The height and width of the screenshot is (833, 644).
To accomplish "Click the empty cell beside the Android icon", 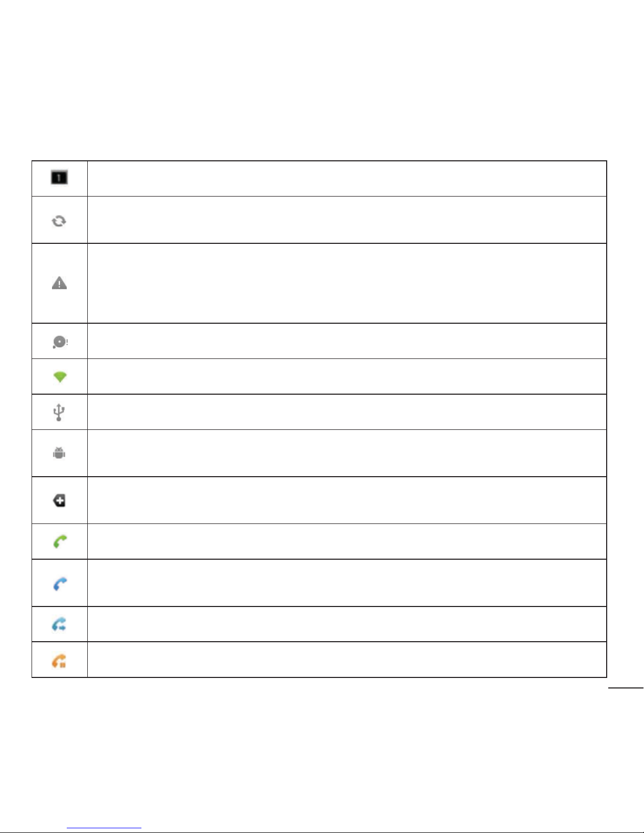I will tap(347, 453).
